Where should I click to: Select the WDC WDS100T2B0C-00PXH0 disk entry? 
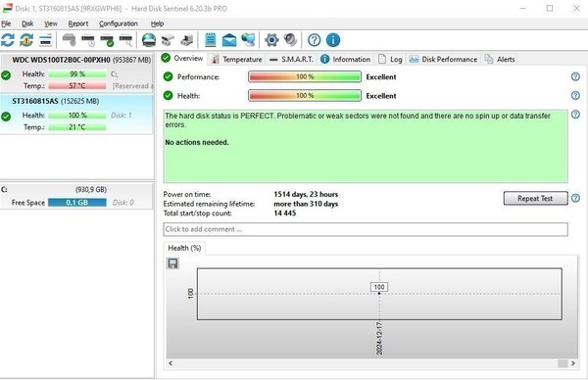(x=76, y=73)
